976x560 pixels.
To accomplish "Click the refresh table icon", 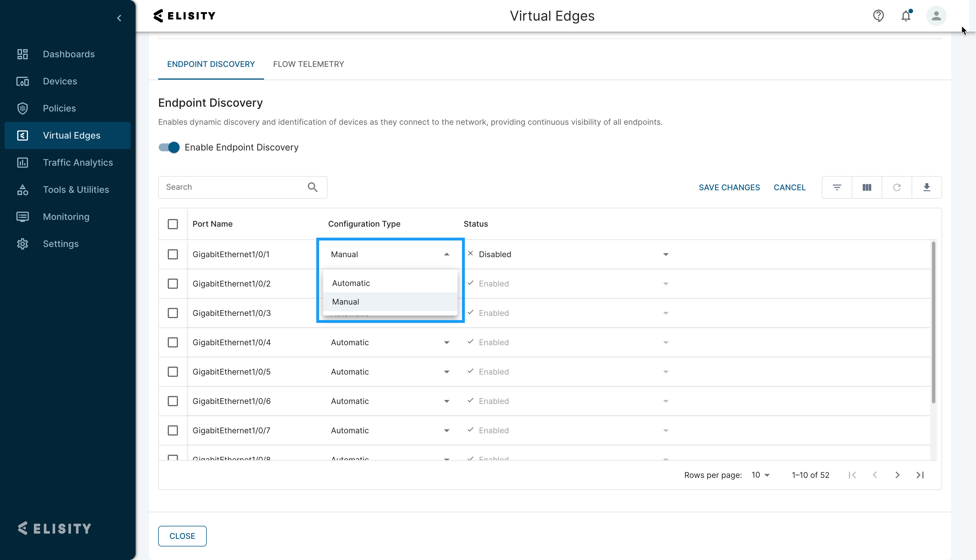I will (x=897, y=187).
